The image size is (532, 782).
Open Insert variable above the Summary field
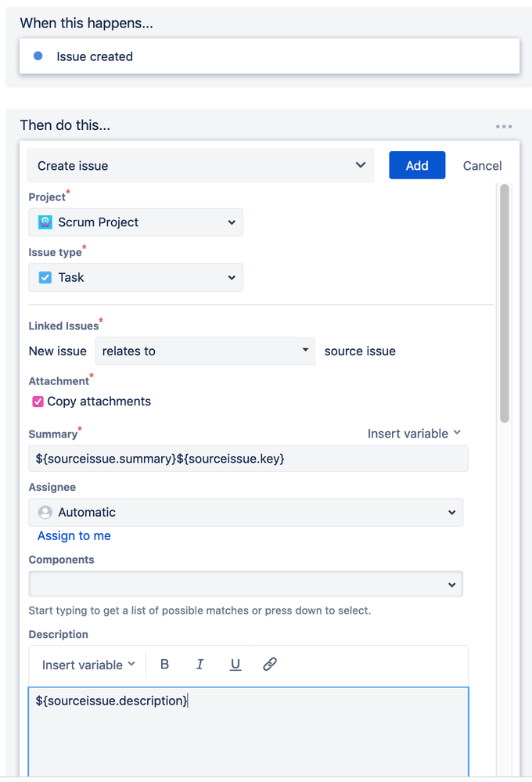pyautogui.click(x=413, y=433)
